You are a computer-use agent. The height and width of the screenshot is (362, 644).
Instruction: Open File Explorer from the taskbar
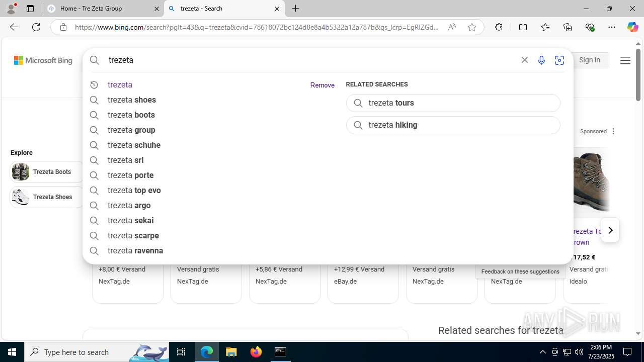coord(231,352)
